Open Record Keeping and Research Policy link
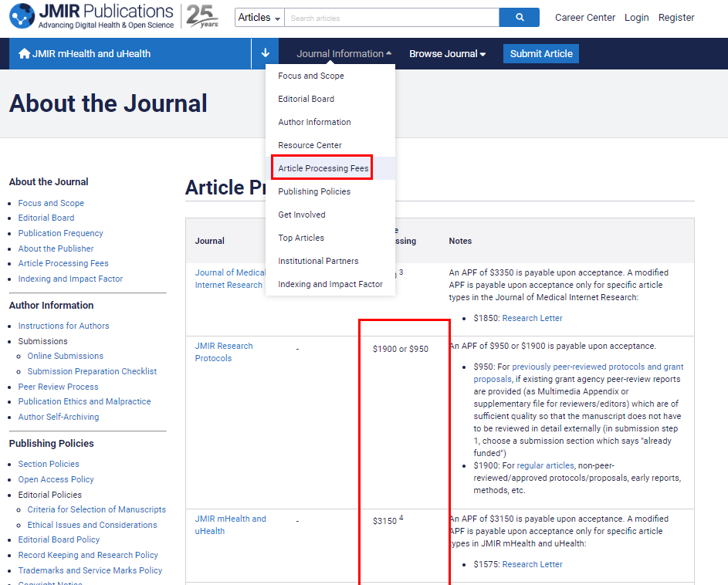Screen dimensions: 728x585 [x=88, y=555]
